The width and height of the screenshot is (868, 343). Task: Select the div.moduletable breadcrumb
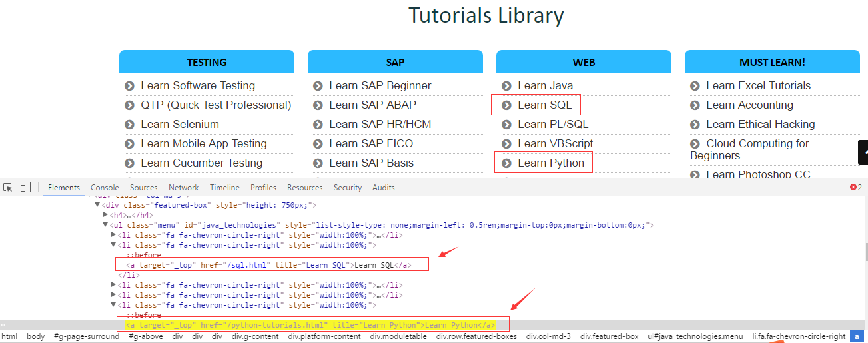398,336
